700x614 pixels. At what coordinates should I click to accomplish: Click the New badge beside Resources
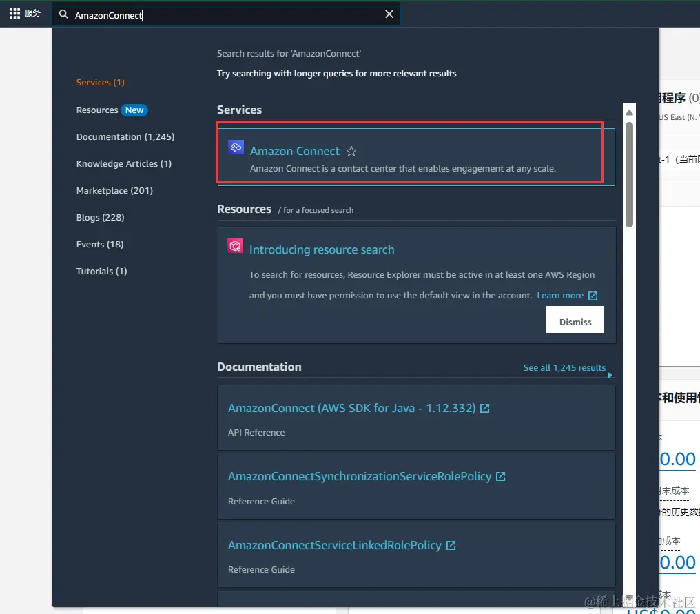click(x=134, y=110)
